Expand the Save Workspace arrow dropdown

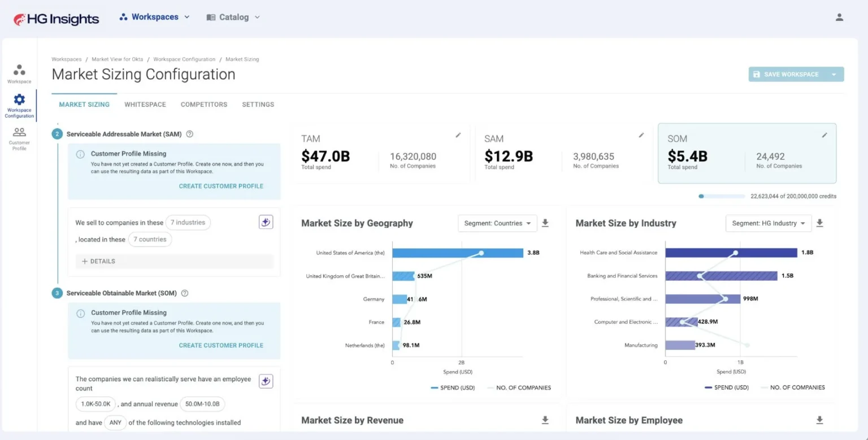coord(834,74)
